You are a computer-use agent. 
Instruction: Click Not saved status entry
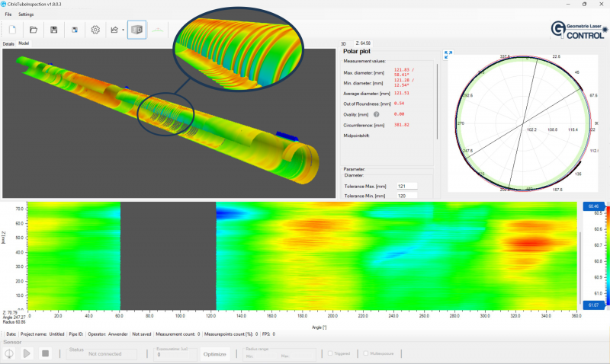tap(142, 334)
